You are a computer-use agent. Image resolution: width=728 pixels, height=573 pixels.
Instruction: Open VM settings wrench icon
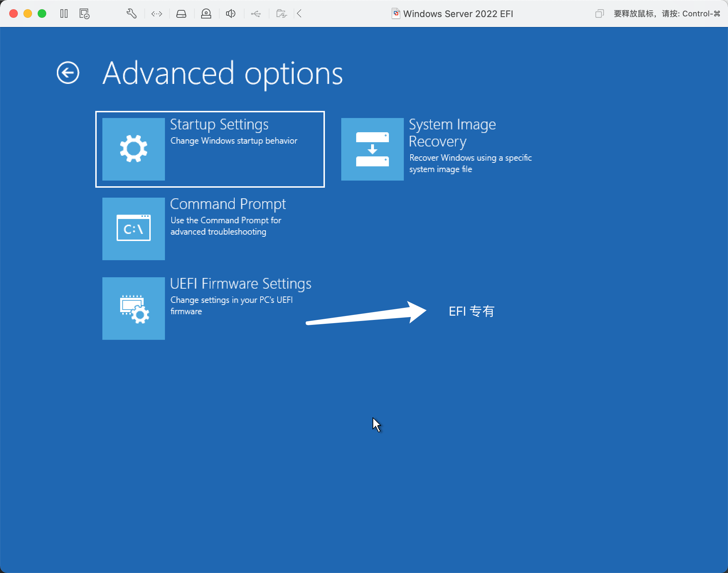click(x=132, y=14)
